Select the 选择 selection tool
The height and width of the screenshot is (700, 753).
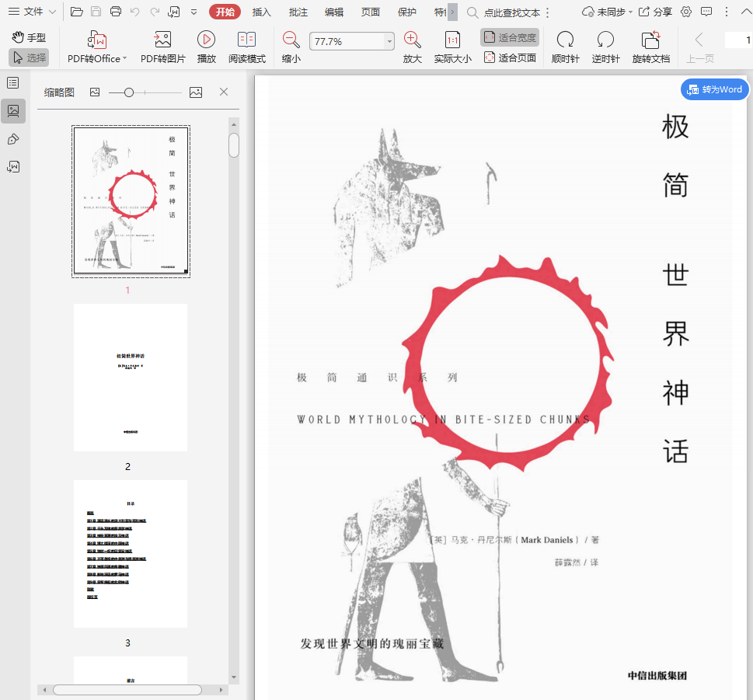(29, 57)
